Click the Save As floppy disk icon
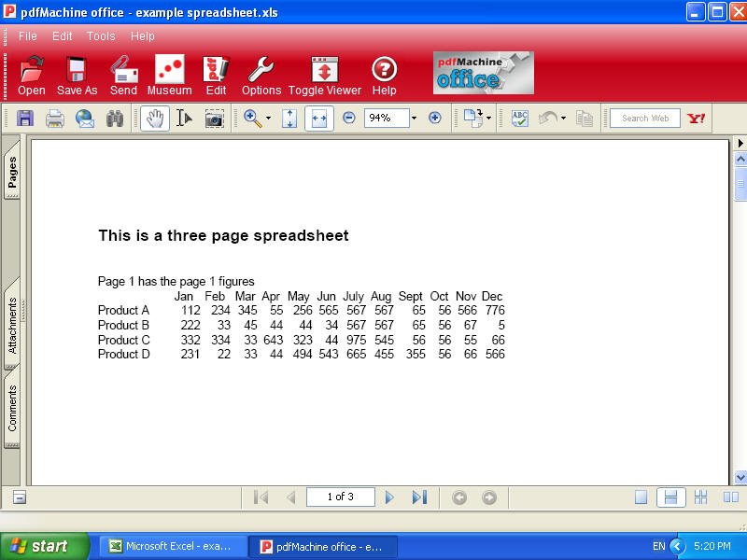This screenshot has height=560, width=747. click(77, 71)
